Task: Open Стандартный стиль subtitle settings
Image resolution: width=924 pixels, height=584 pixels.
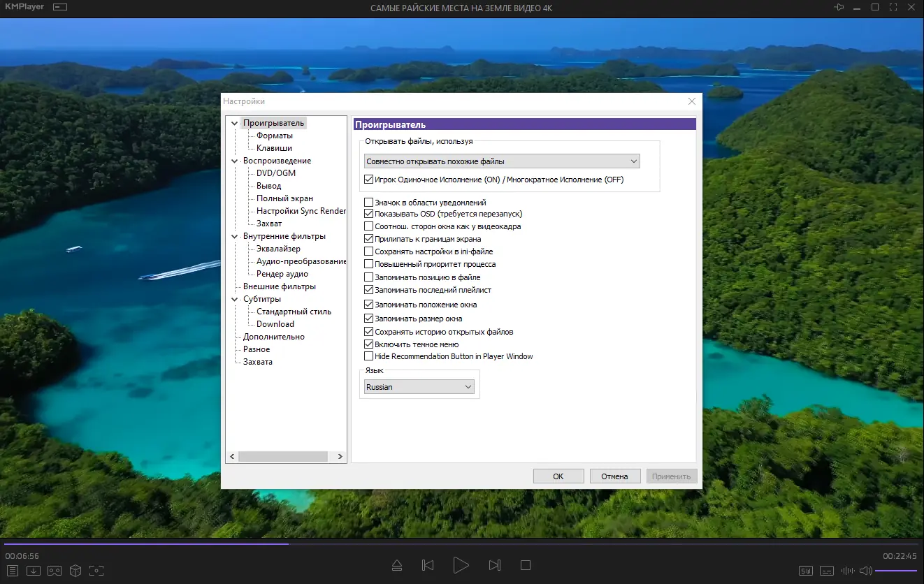Action: click(x=294, y=312)
